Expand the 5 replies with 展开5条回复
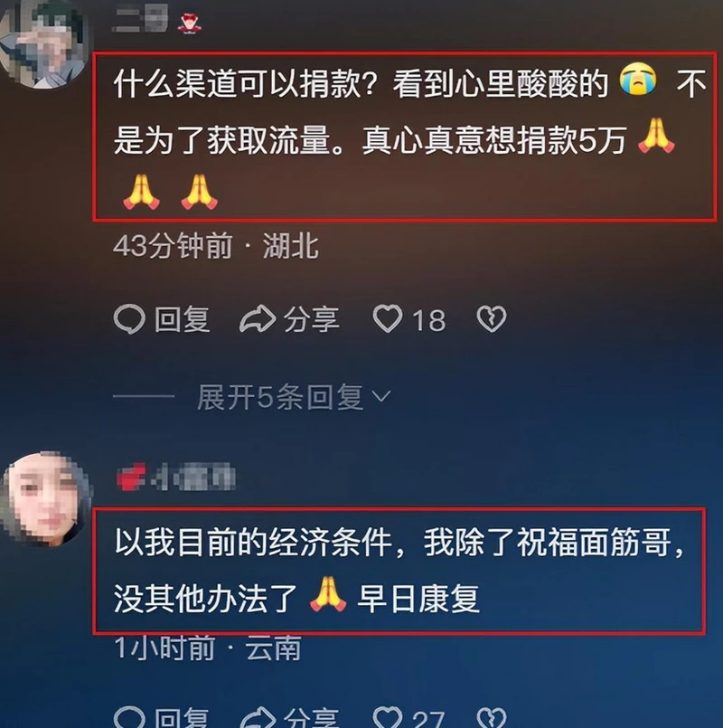 coord(280,397)
